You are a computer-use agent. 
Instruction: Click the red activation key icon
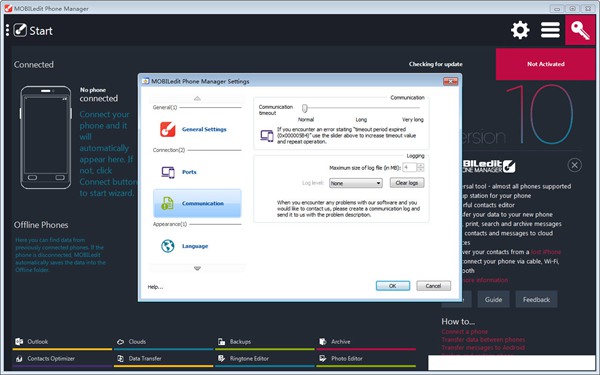[580, 30]
